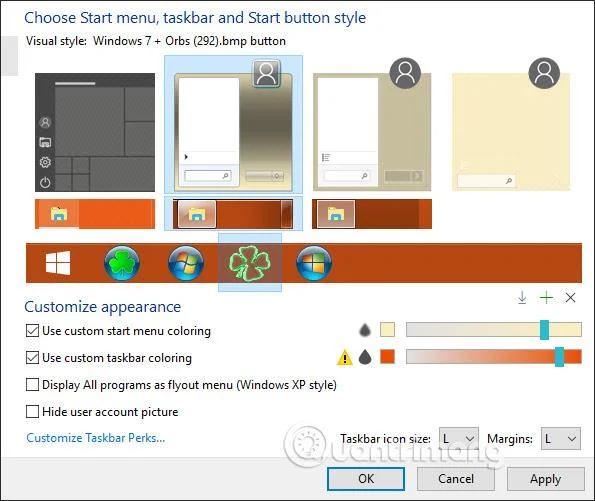Select the white Windows 10 logo start button
This screenshot has height=501, width=595.
pyautogui.click(x=58, y=263)
